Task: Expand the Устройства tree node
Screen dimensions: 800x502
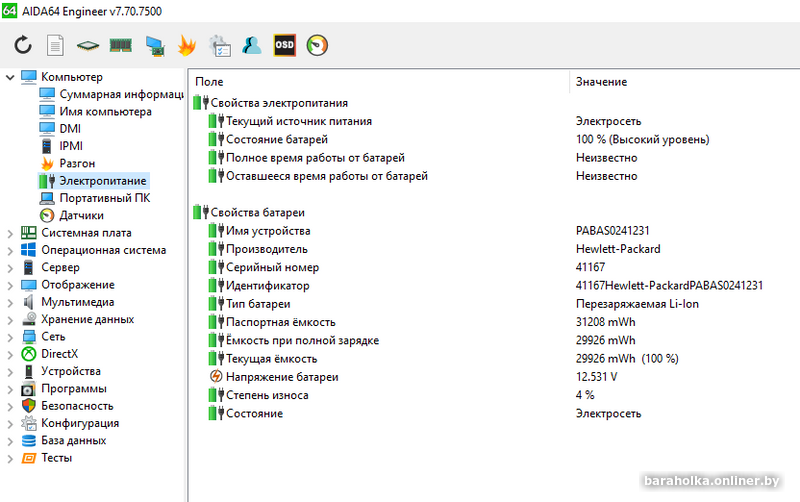Action: [x=10, y=372]
